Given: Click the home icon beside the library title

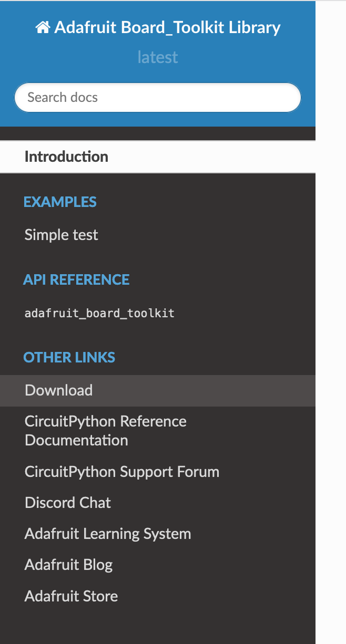Looking at the screenshot, I should pyautogui.click(x=44, y=27).
